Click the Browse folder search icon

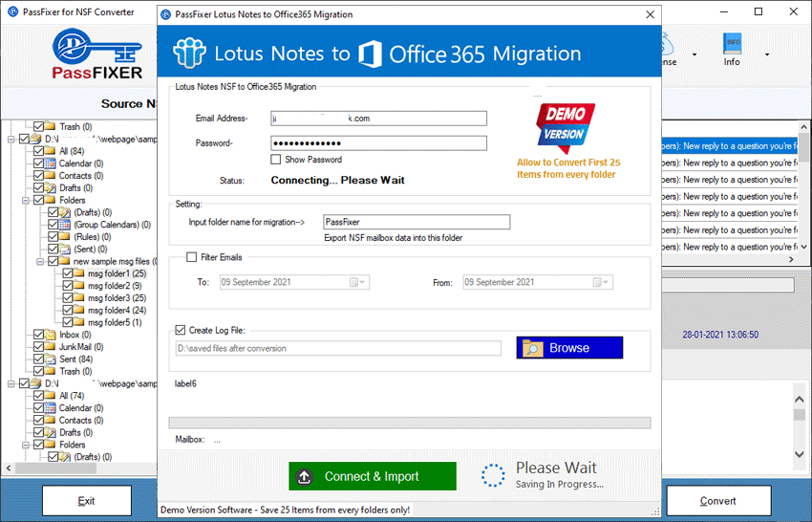click(x=533, y=348)
